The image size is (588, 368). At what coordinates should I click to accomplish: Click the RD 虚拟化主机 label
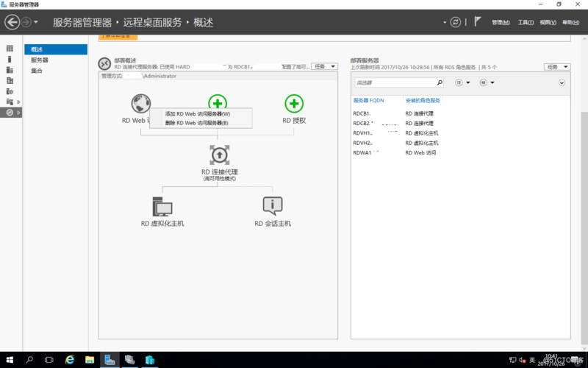tap(162, 224)
